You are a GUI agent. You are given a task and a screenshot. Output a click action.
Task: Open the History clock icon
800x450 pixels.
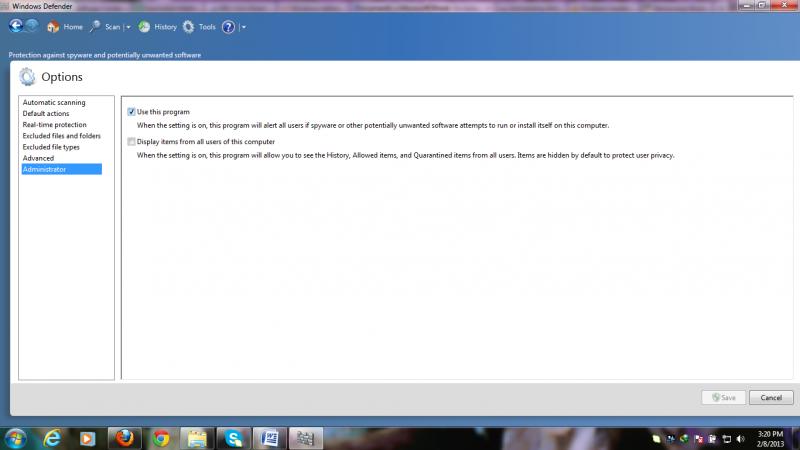tap(144, 27)
